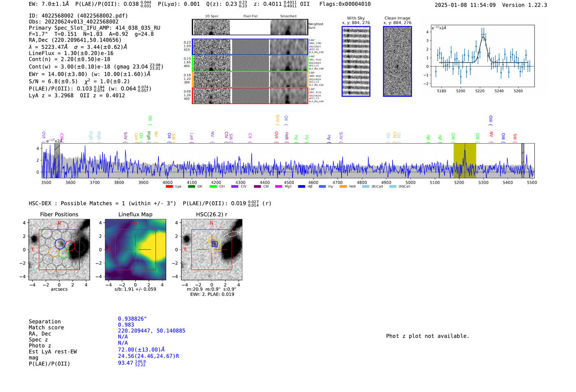Click the magenta MgII legend swatch
Screen dimensions: 576x392
click(x=279, y=187)
